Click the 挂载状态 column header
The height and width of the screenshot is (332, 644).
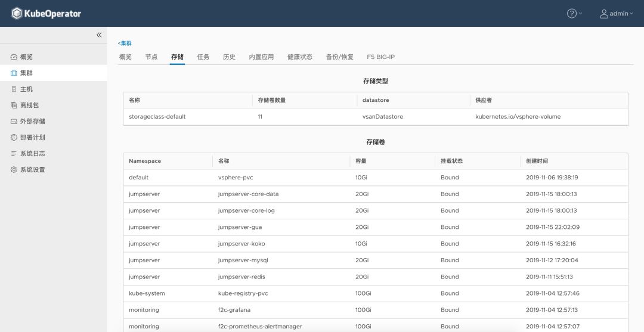(x=452, y=162)
